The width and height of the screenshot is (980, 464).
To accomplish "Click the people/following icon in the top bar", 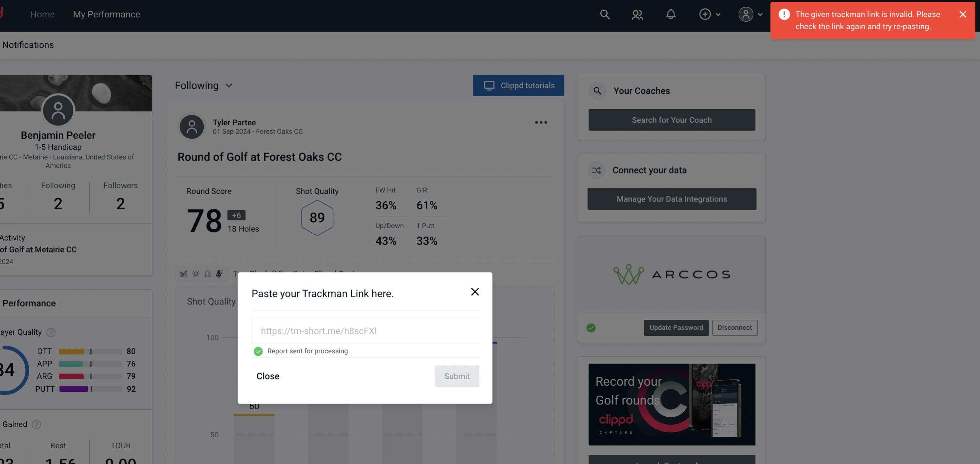I will 637,14.
